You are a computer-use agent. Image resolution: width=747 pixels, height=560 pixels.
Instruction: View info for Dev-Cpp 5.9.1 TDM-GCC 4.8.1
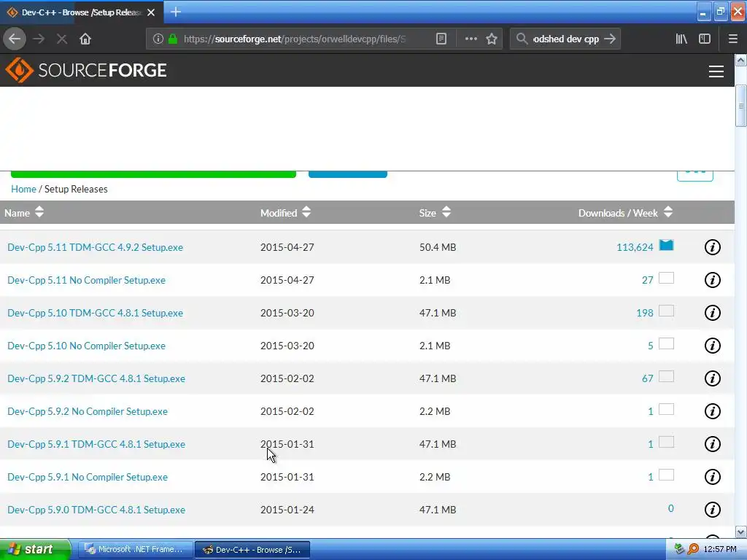point(712,444)
